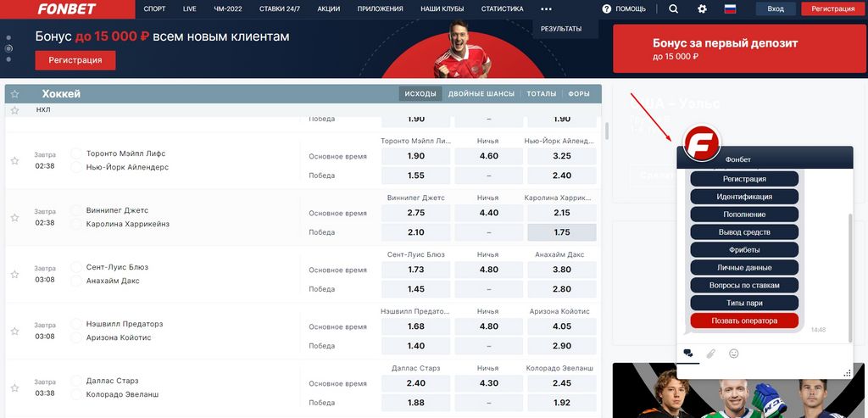The height and width of the screenshot is (418, 868).
Task: Click Типы пари option in chat
Action: [x=744, y=303]
